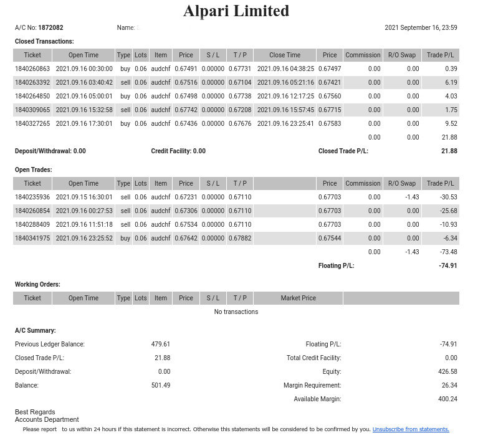Click the Accounts Department signature text
The width and height of the screenshot is (483, 448).
pyautogui.click(x=47, y=419)
